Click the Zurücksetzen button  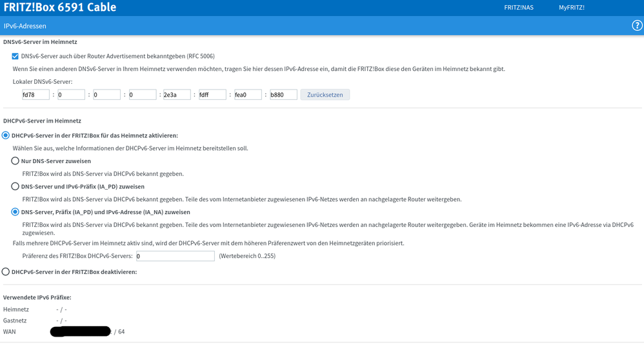point(325,95)
